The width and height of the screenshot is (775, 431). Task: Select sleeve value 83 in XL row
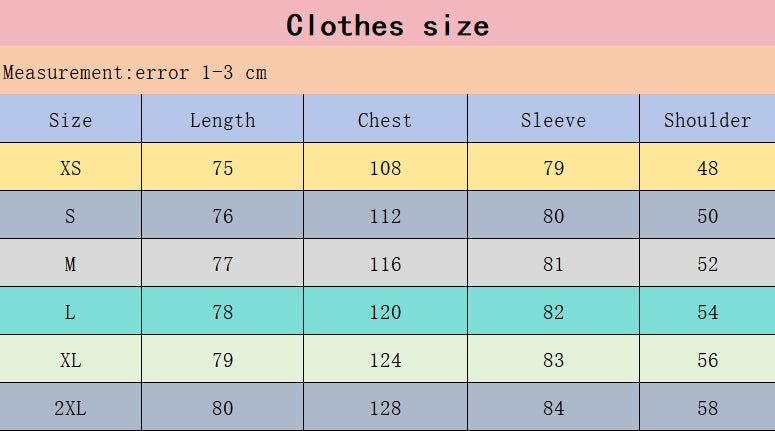(553, 360)
